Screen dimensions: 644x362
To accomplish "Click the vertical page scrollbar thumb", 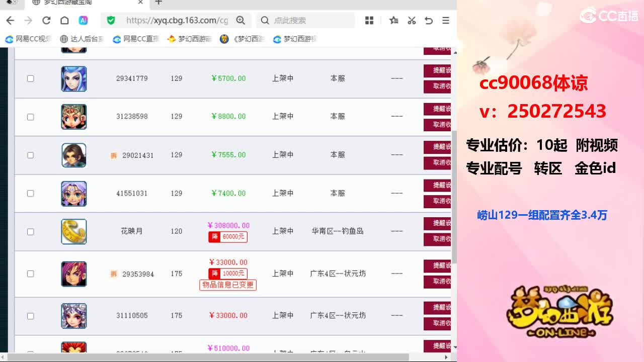I will click(454, 196).
